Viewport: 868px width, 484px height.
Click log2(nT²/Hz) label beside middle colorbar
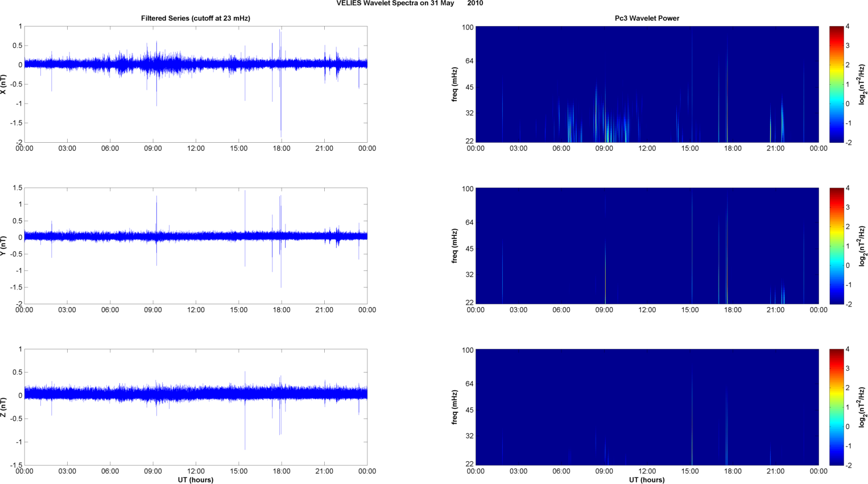[x=862, y=246]
